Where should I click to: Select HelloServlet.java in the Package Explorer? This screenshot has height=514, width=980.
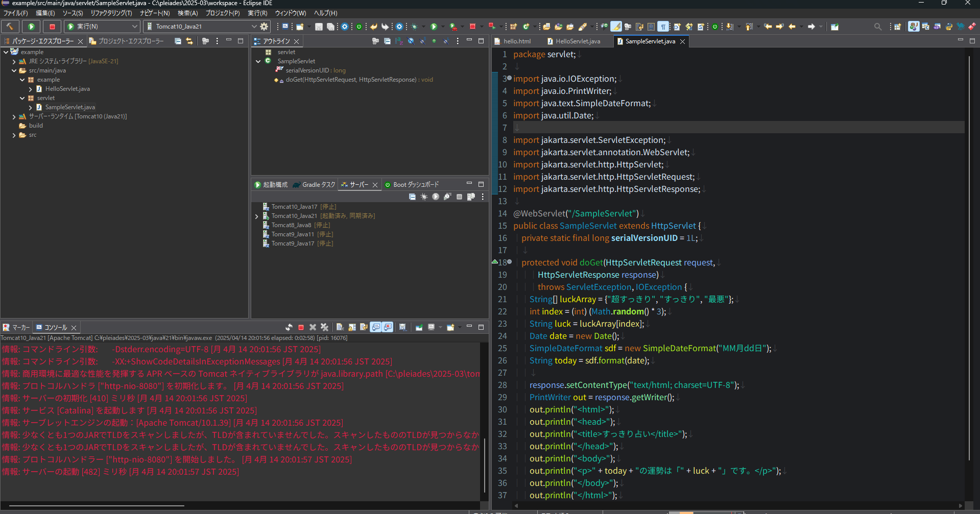click(x=67, y=89)
